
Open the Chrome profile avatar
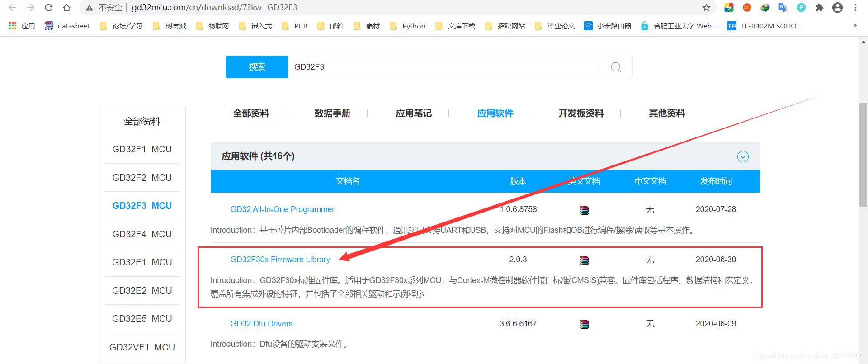coord(837,8)
